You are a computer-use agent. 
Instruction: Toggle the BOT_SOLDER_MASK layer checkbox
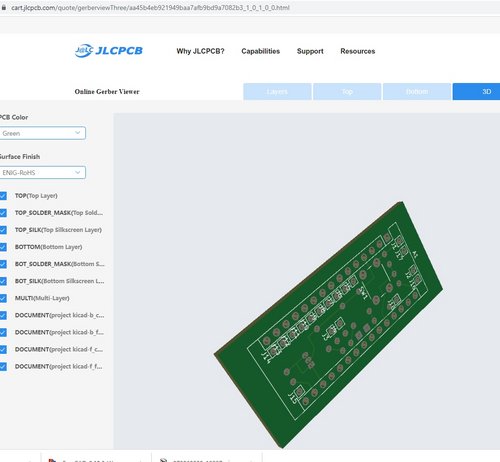click(3, 264)
